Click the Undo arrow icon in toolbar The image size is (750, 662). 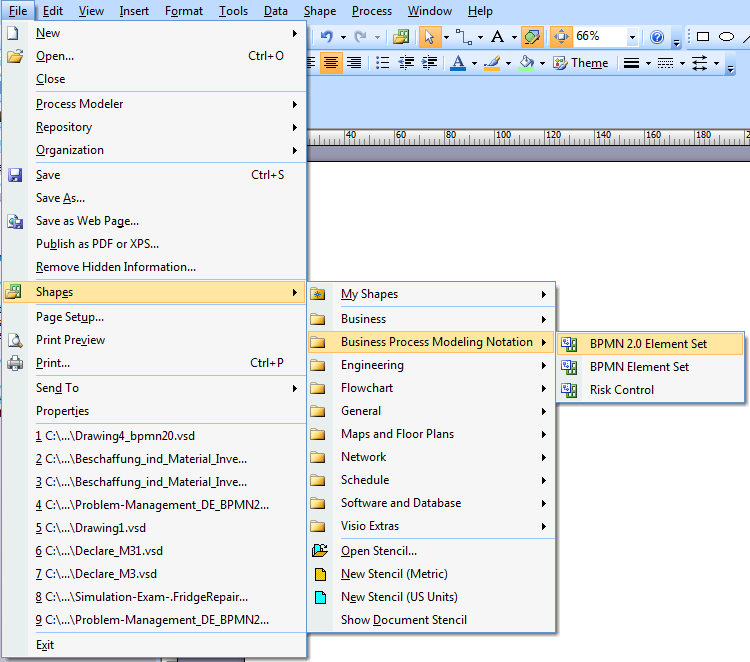(x=327, y=36)
